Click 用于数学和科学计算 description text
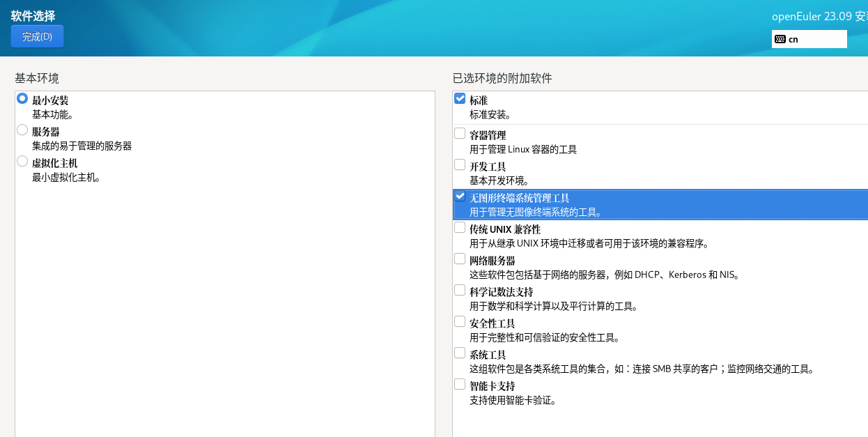868x437 pixels. point(555,306)
